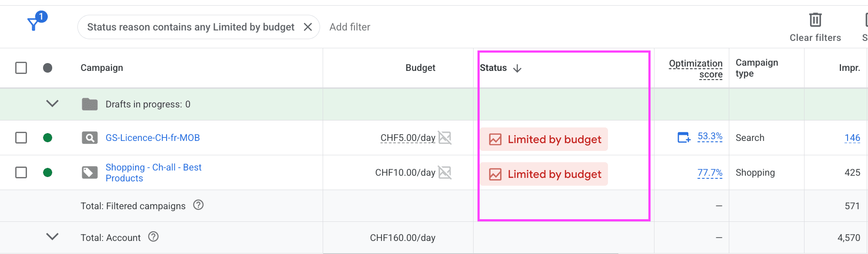The height and width of the screenshot is (254, 868).
Task: Click the help icon beside Total: Account
Action: click(x=154, y=237)
